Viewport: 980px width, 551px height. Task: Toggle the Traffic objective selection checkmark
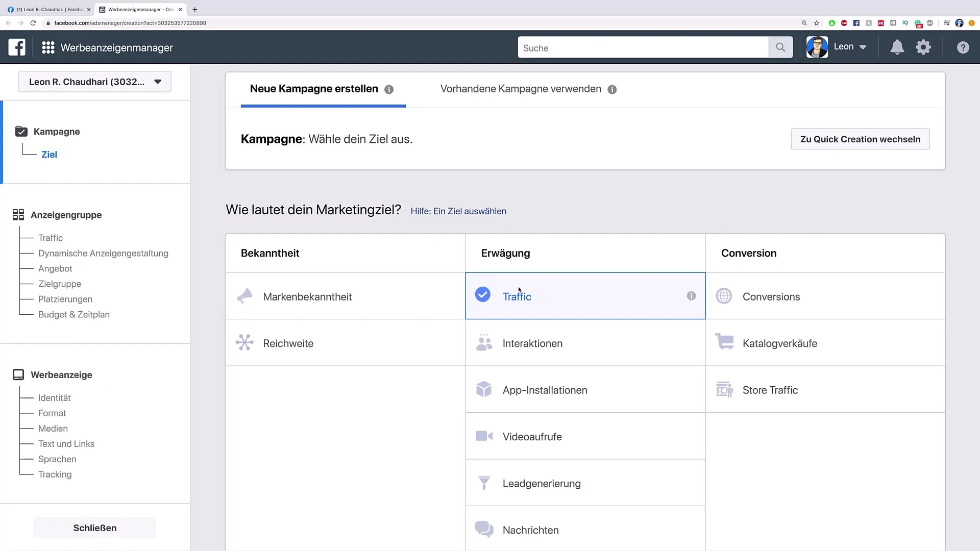coord(482,296)
